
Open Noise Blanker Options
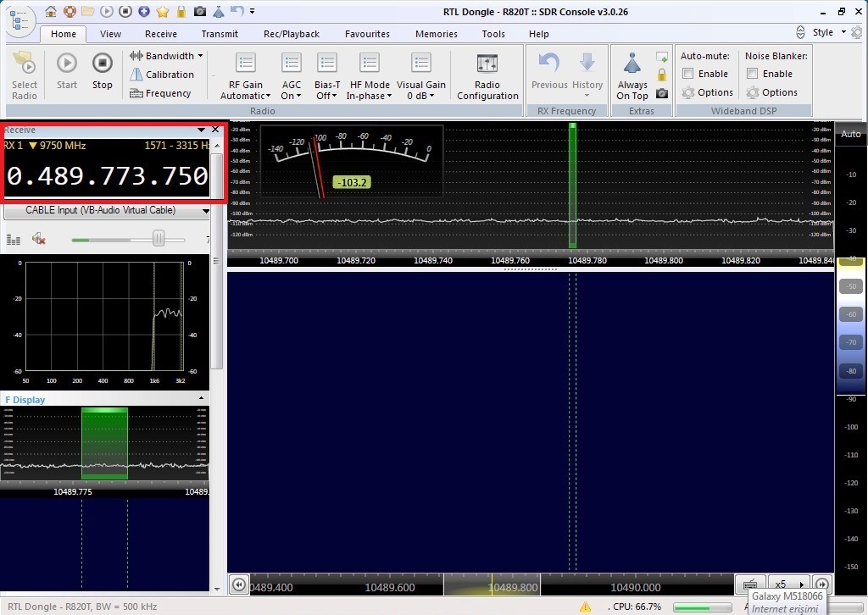click(x=771, y=92)
